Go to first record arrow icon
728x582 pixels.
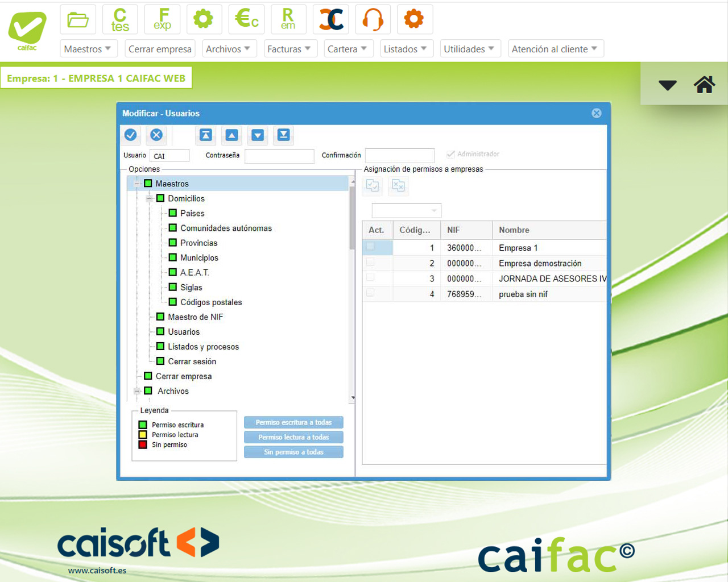(x=206, y=135)
